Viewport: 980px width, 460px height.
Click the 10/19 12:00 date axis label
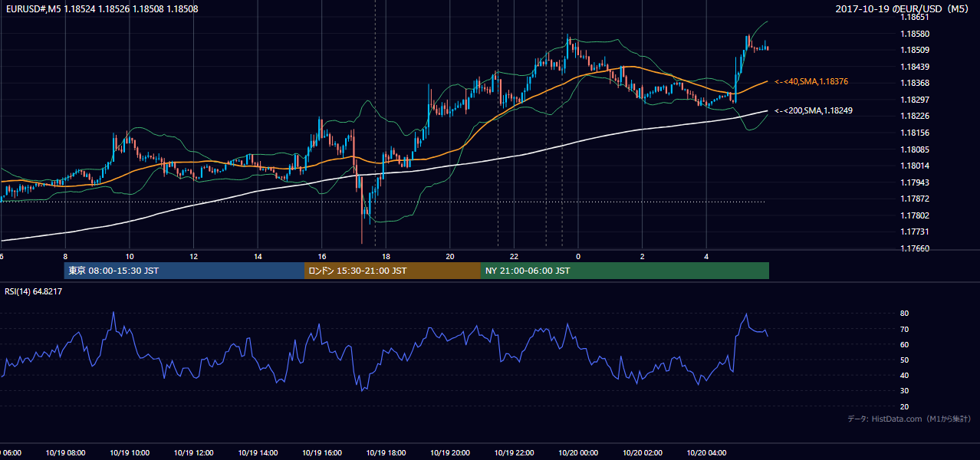(193, 452)
